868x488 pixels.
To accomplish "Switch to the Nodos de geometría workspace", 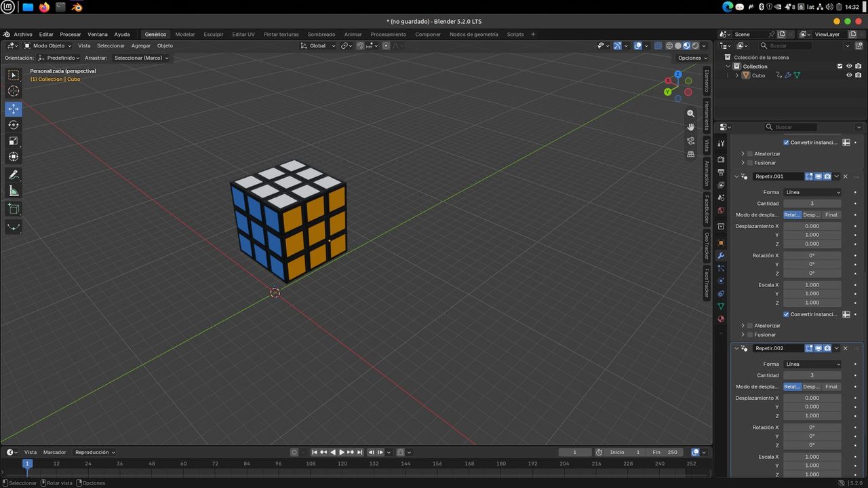I will tap(473, 34).
